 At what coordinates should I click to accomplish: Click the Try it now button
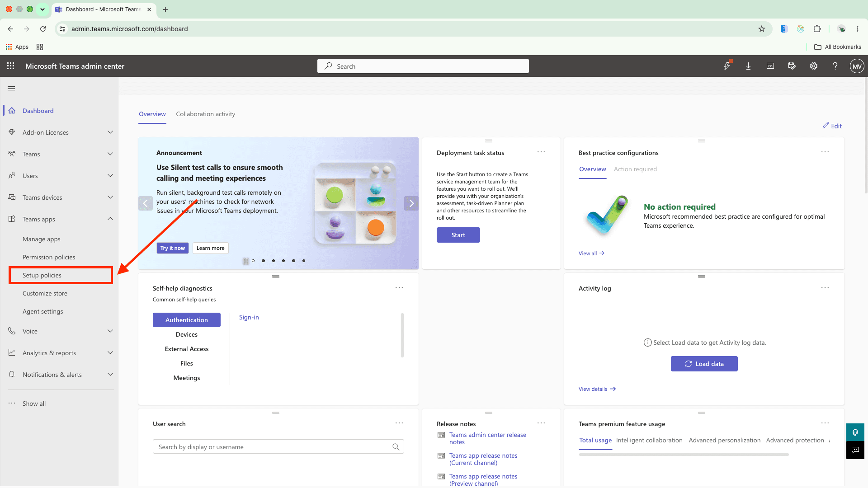173,248
